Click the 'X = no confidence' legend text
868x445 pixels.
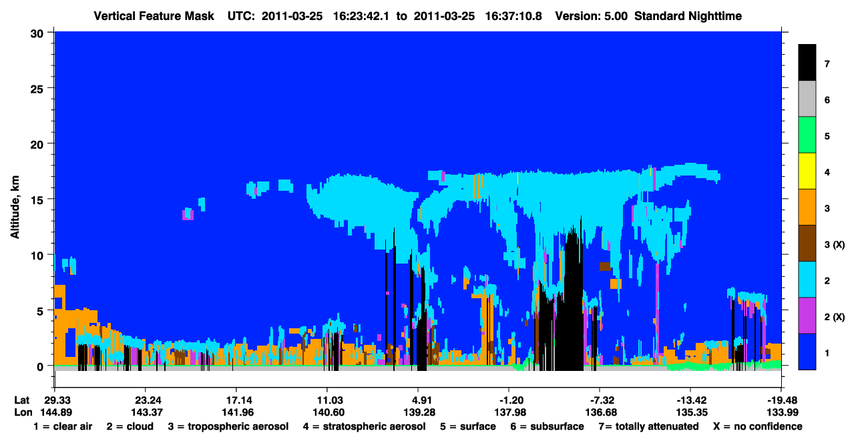[758, 426]
